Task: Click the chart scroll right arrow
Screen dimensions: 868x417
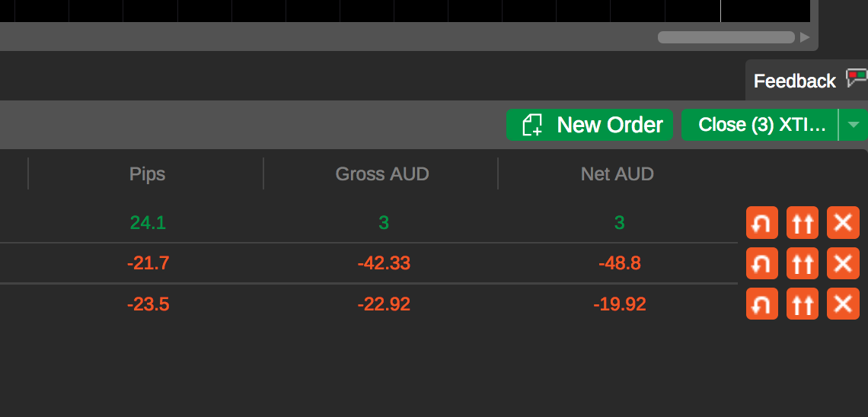Action: tap(805, 37)
